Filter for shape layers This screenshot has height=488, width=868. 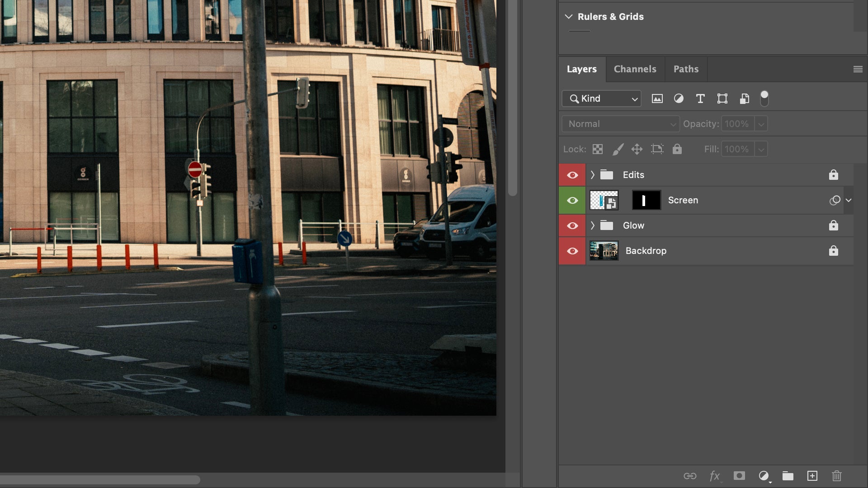tap(722, 99)
